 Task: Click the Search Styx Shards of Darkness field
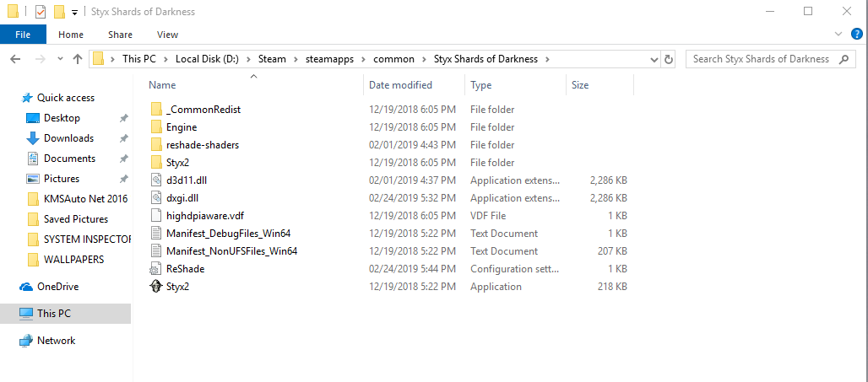pos(771,58)
